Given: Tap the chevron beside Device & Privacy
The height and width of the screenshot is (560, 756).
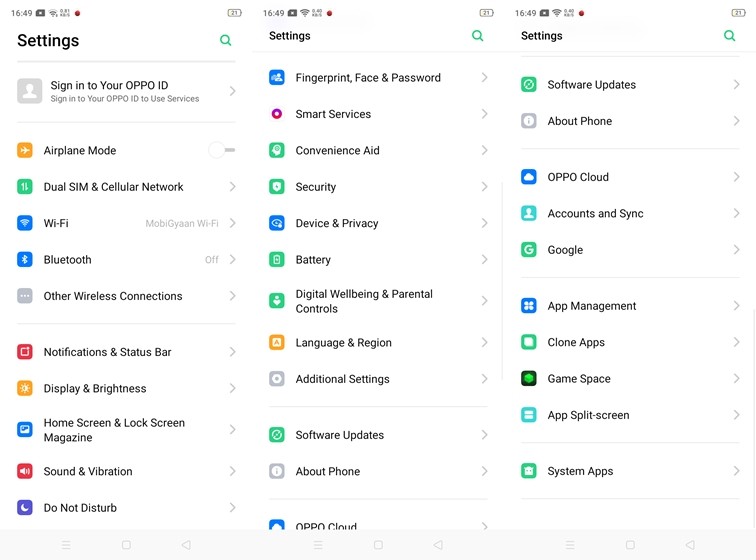Looking at the screenshot, I should pos(485,223).
